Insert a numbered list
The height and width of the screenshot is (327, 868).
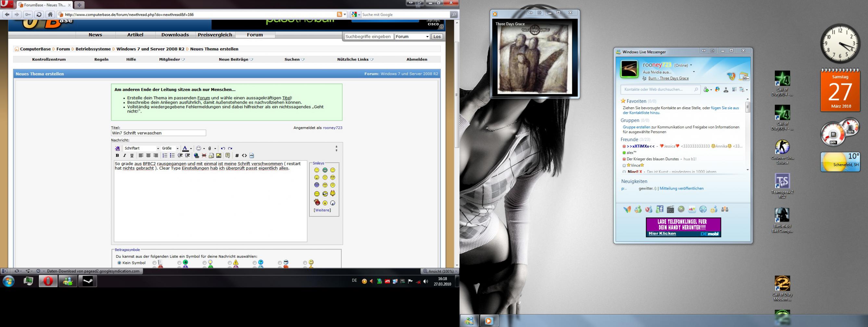click(x=165, y=156)
